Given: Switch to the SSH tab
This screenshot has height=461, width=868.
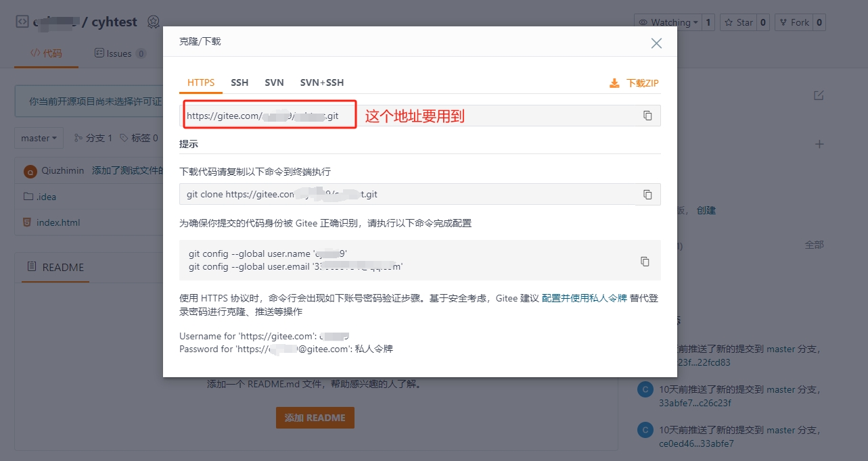Looking at the screenshot, I should click(x=239, y=82).
